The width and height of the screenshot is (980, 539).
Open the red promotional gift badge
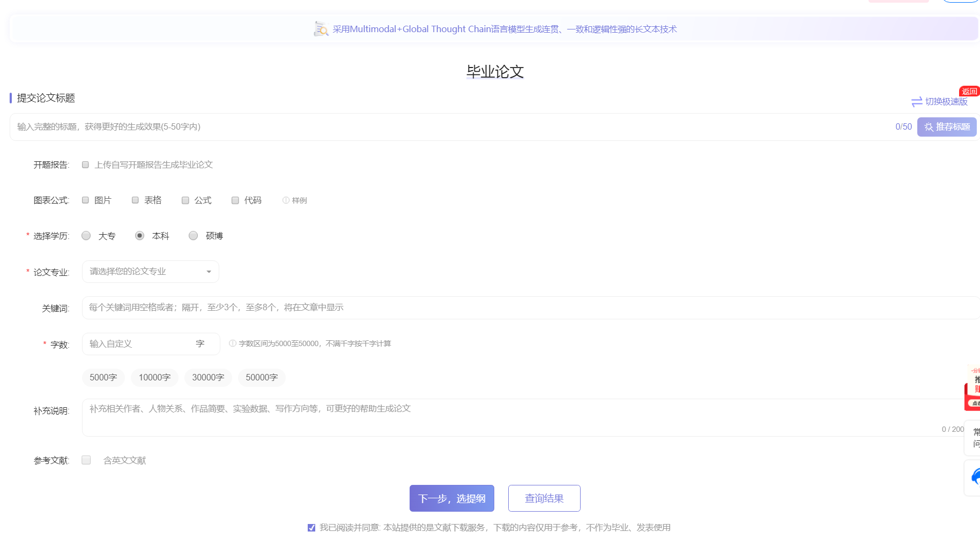point(973,388)
